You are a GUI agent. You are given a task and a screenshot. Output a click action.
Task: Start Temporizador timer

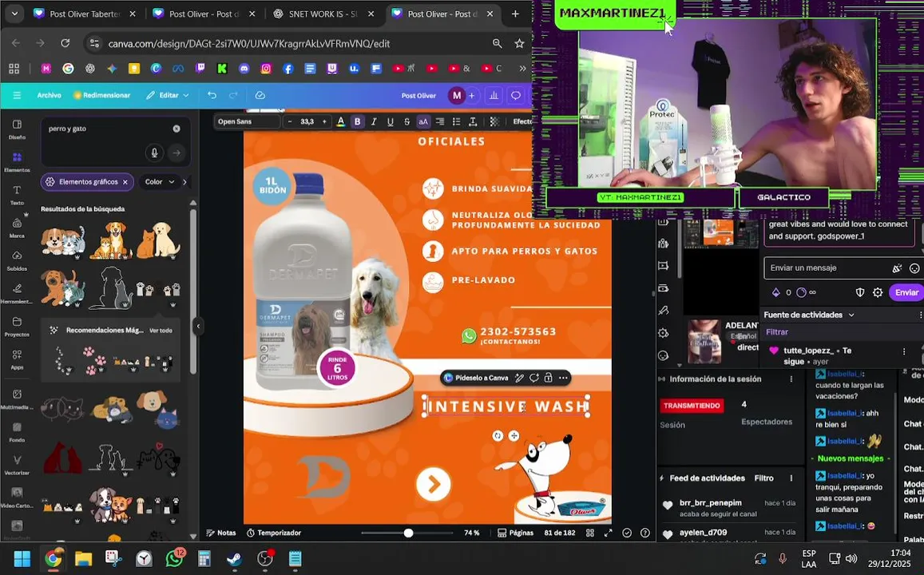pyautogui.click(x=274, y=533)
